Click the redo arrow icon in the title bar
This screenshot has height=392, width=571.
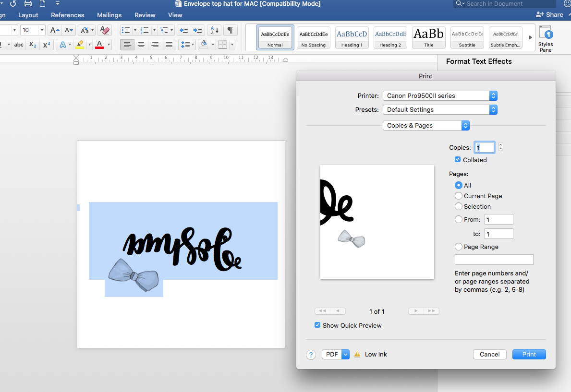point(13,4)
